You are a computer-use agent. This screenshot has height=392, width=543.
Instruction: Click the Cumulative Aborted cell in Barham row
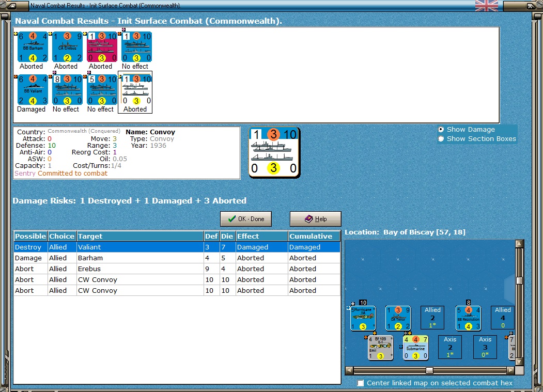314,258
